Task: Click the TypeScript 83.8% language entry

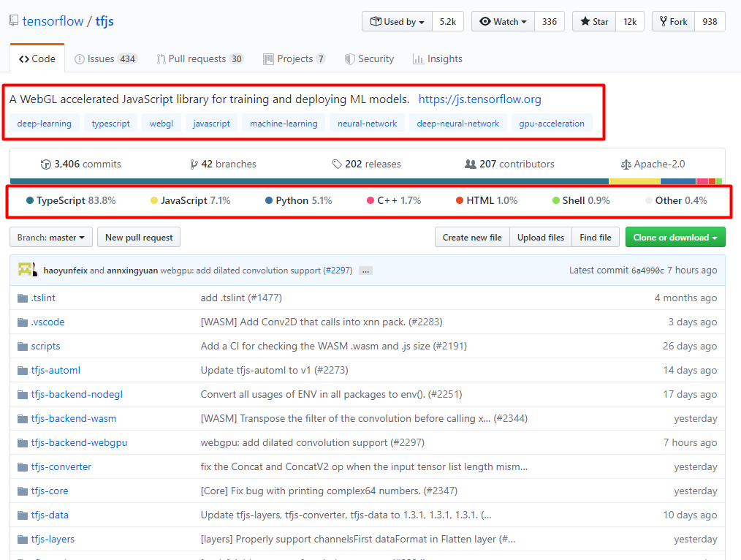Action: pos(71,200)
